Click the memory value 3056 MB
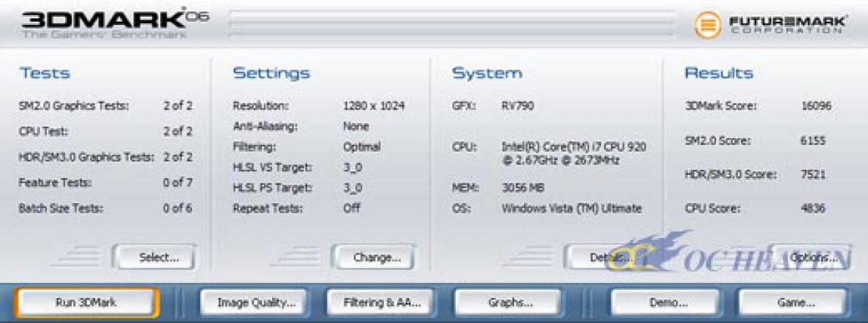The width and height of the screenshot is (868, 323). 523,188
